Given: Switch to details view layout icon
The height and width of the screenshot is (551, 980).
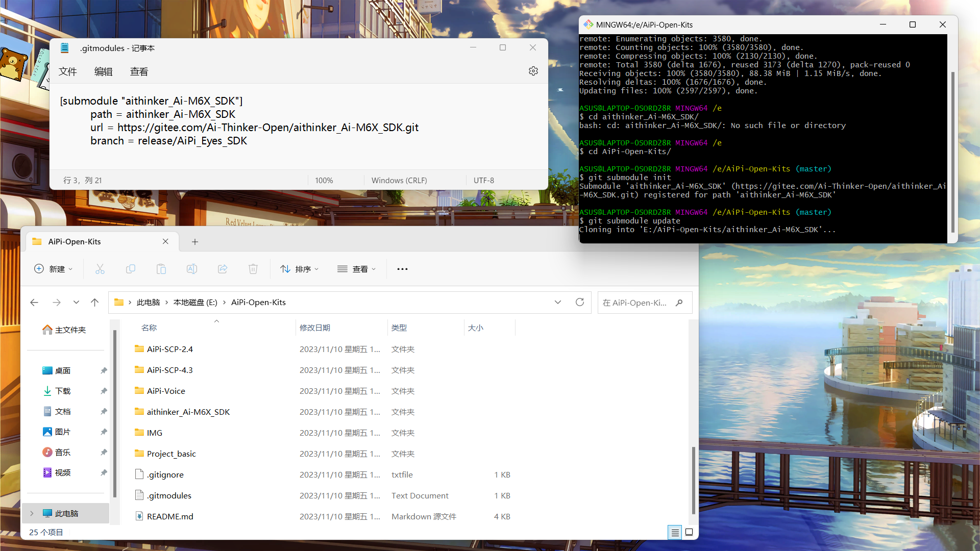Looking at the screenshot, I should 675,532.
